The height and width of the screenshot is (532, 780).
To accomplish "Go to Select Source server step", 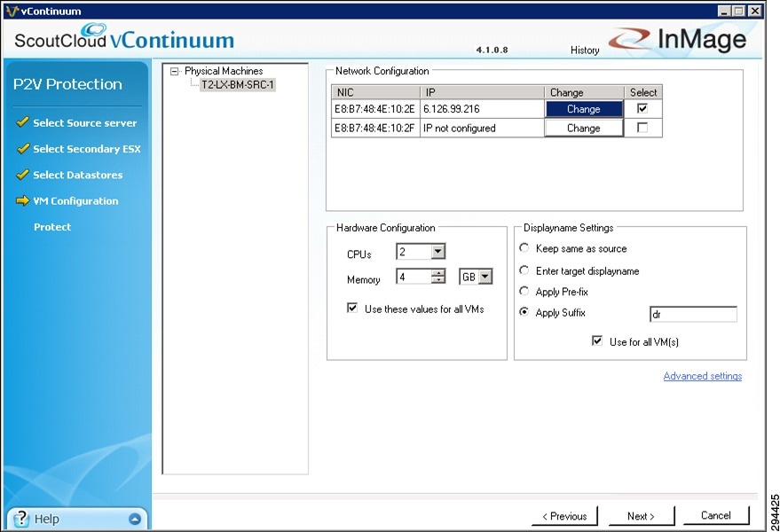I will (84, 123).
